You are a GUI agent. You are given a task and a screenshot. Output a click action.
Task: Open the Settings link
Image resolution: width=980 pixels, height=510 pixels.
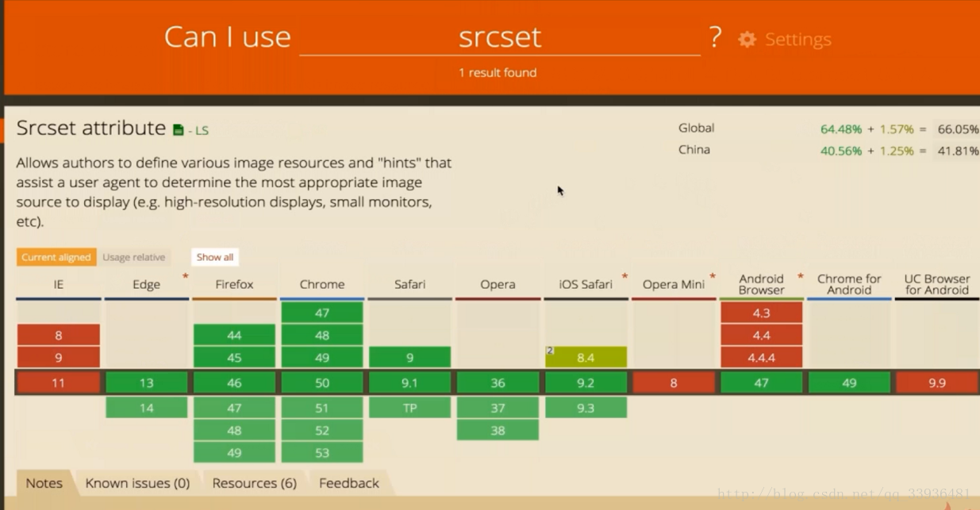[797, 40]
